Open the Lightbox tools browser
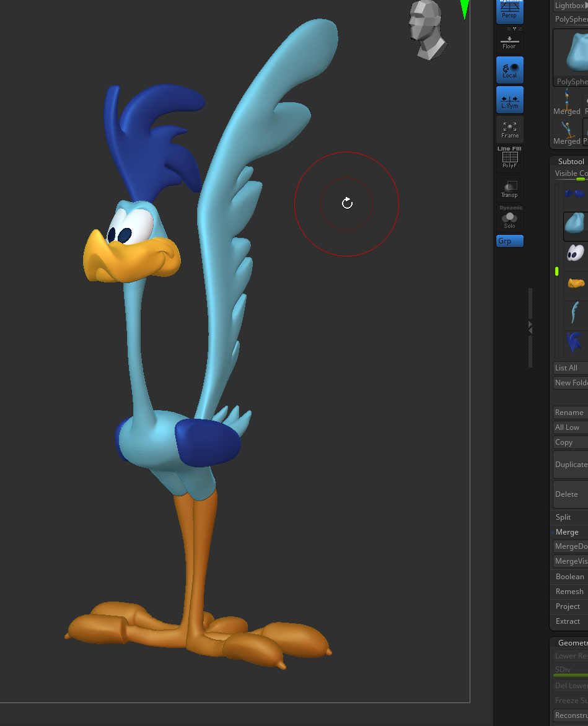588x726 pixels. (571, 6)
